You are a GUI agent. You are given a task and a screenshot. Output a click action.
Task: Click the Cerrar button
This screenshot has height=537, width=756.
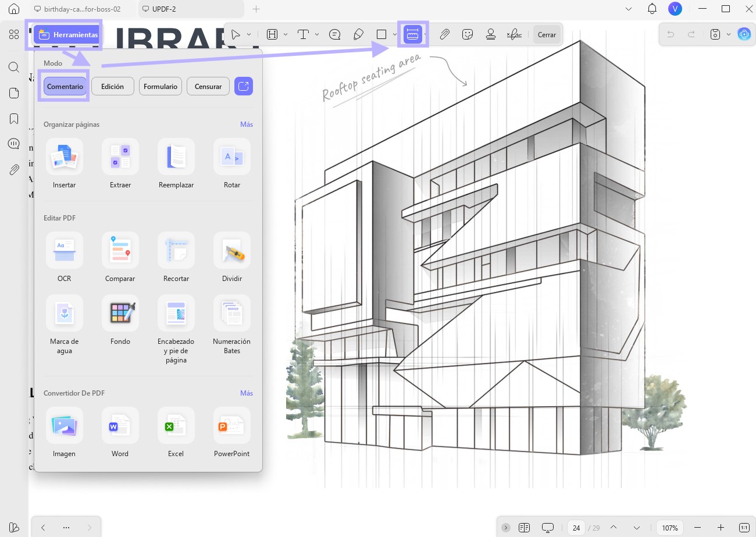(547, 35)
